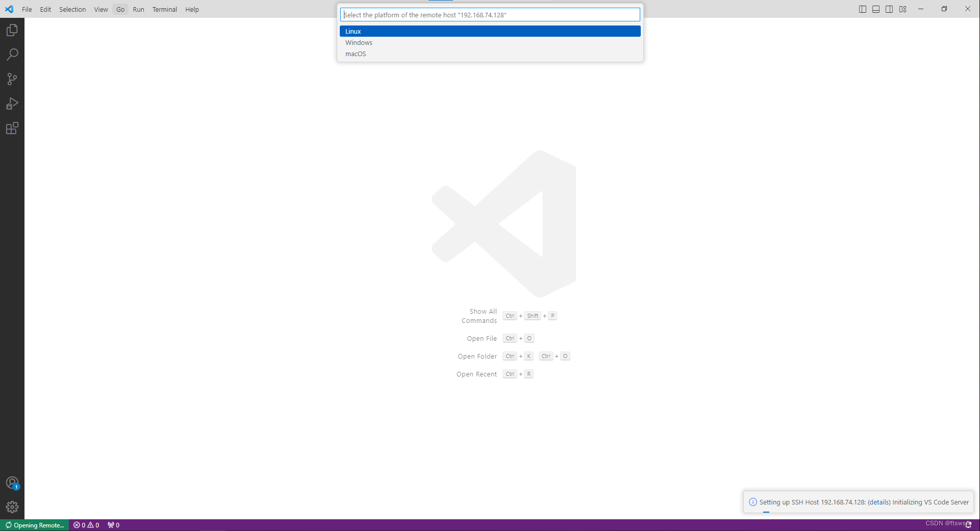Open the Accounts menu icon
980x531 pixels.
(x=12, y=483)
